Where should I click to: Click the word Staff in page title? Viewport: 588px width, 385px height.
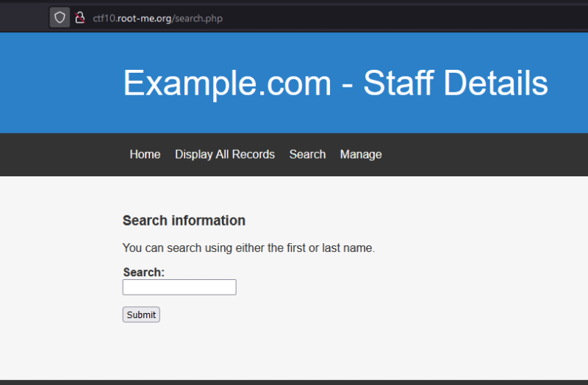point(398,83)
